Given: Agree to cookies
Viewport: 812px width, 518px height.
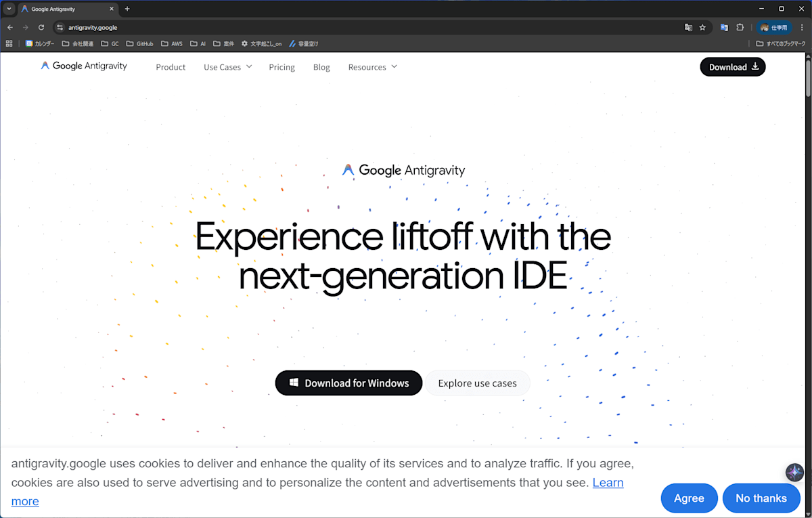Looking at the screenshot, I should tap(689, 498).
